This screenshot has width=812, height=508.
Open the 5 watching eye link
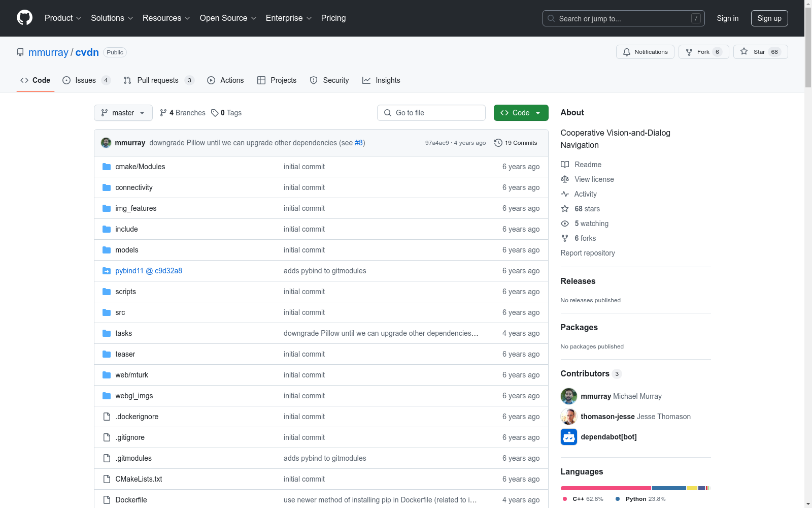585,224
